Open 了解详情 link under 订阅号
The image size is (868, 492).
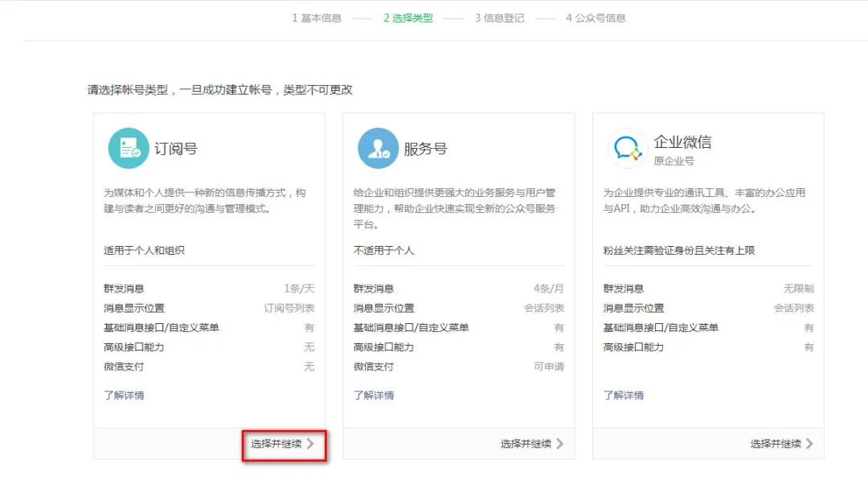pyautogui.click(x=124, y=396)
